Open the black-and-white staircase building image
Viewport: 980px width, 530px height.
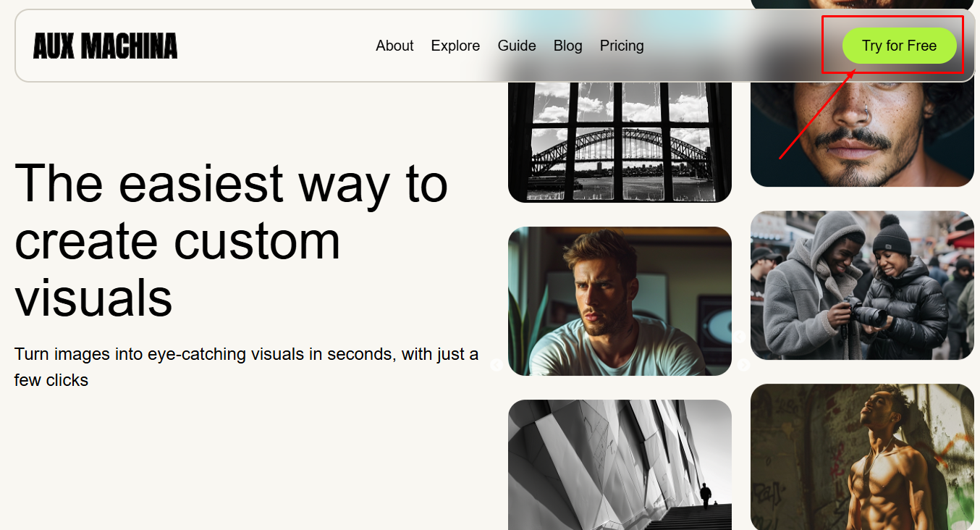pos(620,465)
